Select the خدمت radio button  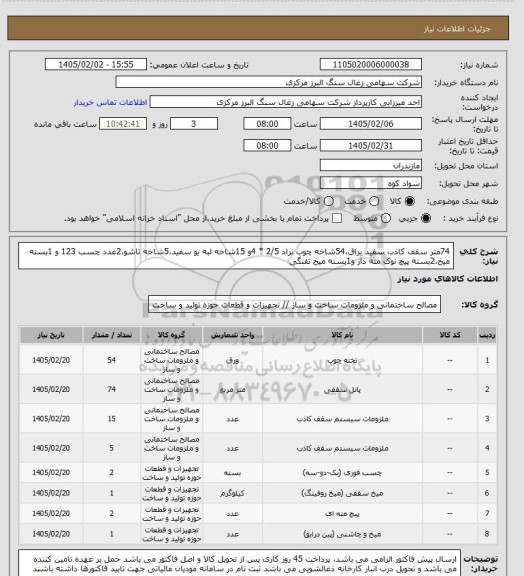[x=374, y=201]
